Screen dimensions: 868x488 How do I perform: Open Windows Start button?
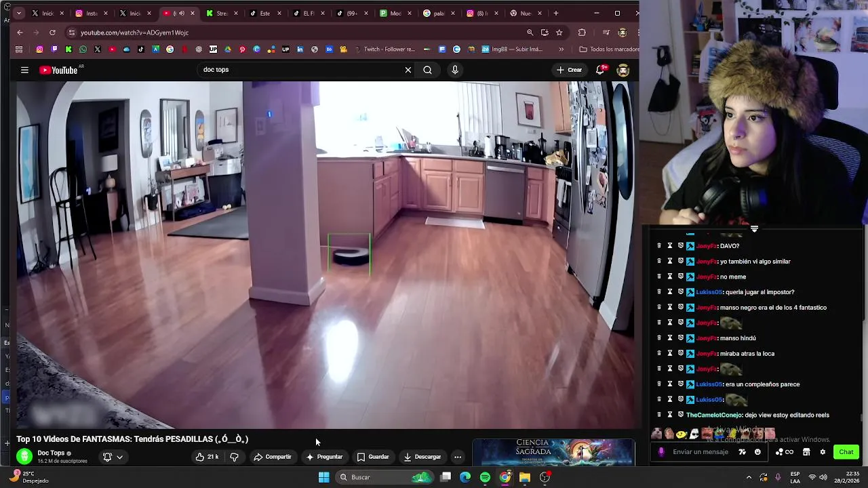coord(323,477)
